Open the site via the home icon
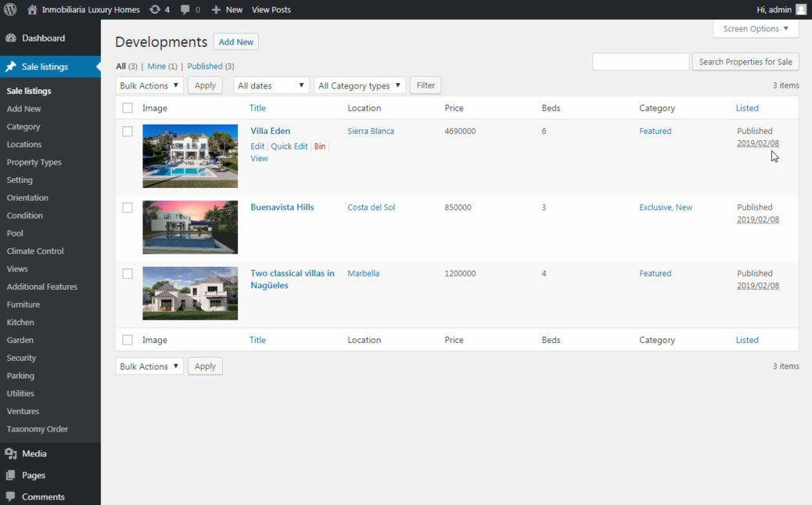Screen dimensions: 812x505 (x=31, y=9)
